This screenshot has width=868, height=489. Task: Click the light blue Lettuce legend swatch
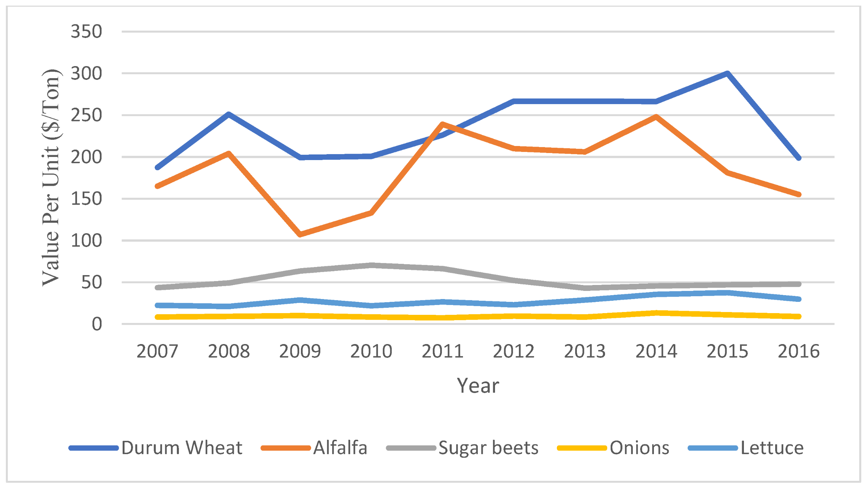(713, 448)
